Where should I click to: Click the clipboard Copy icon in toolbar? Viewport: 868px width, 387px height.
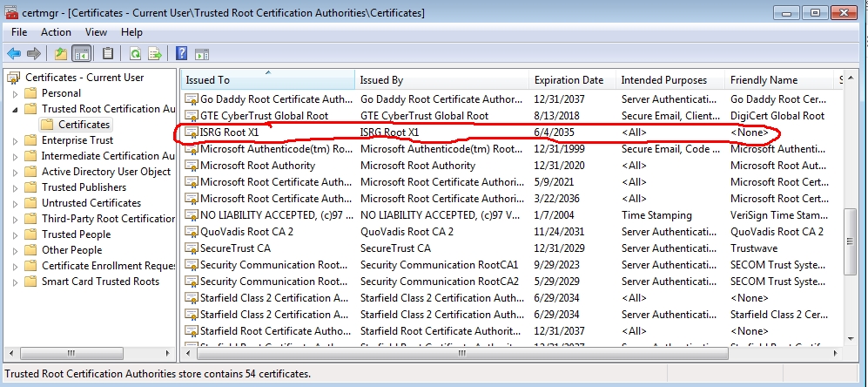[108, 54]
